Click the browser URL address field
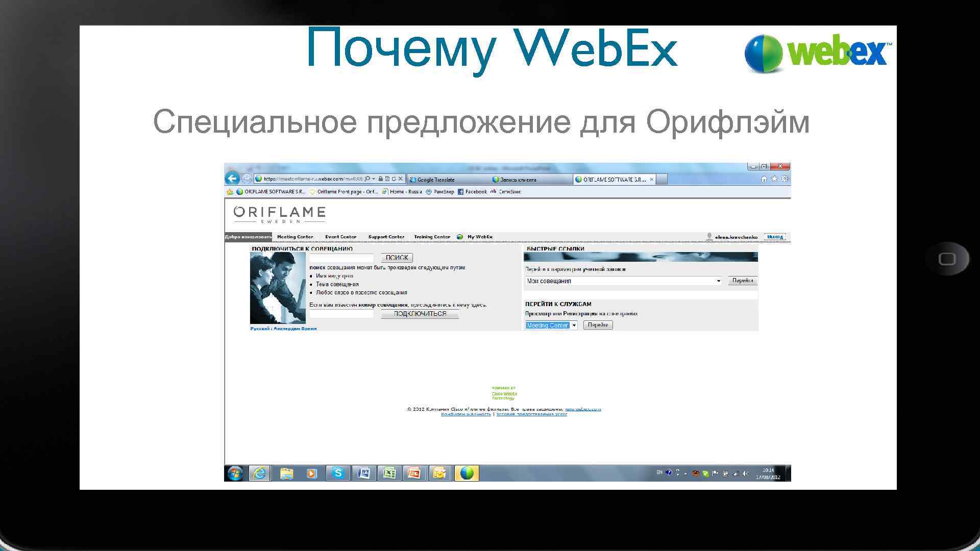 click(312, 179)
